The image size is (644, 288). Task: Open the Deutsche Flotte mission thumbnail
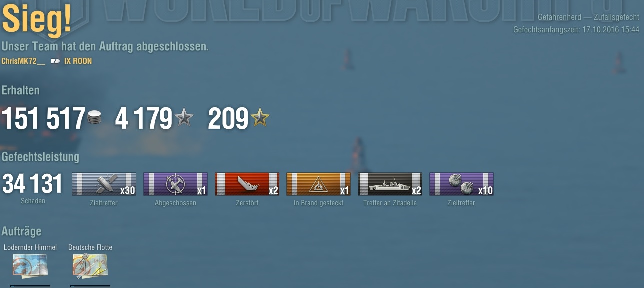point(90,266)
